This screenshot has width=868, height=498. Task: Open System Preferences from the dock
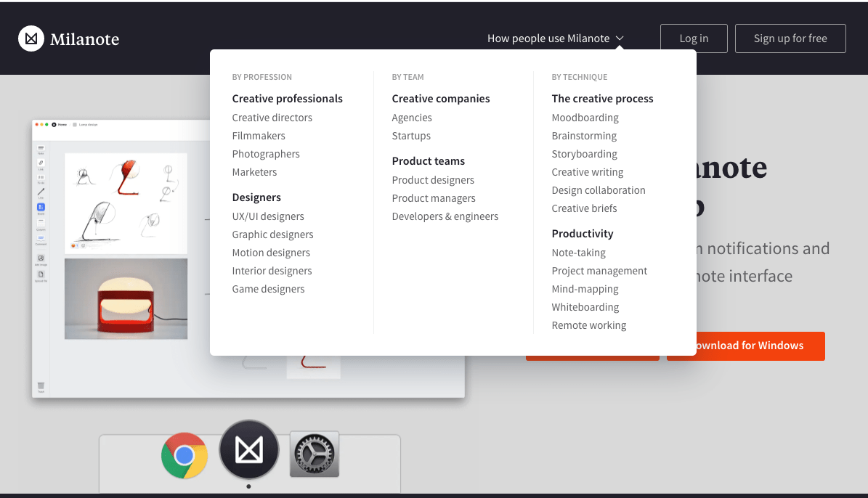(x=314, y=453)
